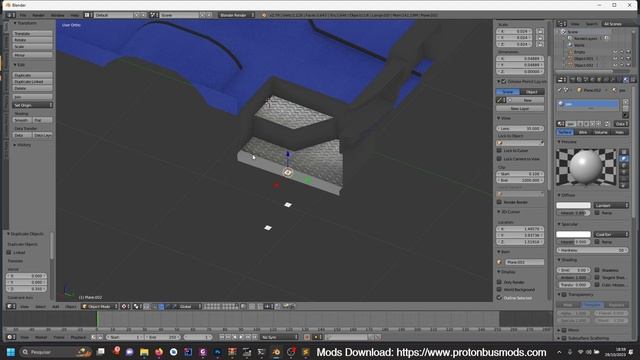Click the Rotate transform button
Viewport: 640px width, 360px height.
point(32,40)
